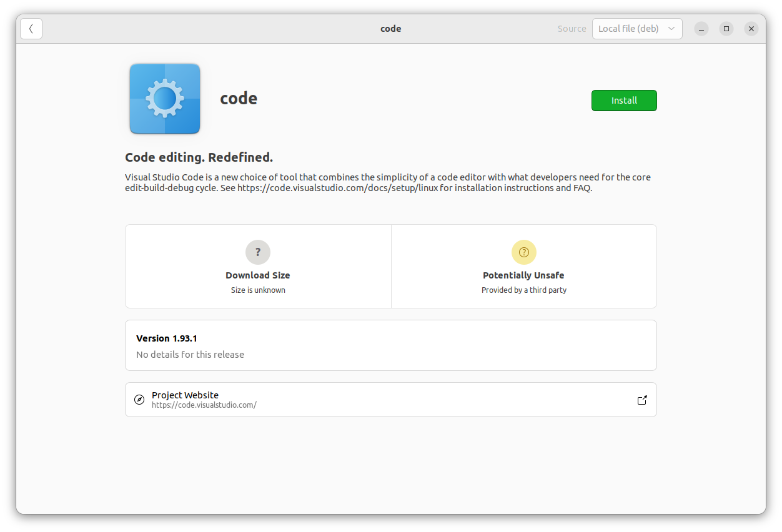Image resolution: width=782 pixels, height=532 pixels.
Task: Open the Version 1.93.1 release card
Action: pos(391,345)
